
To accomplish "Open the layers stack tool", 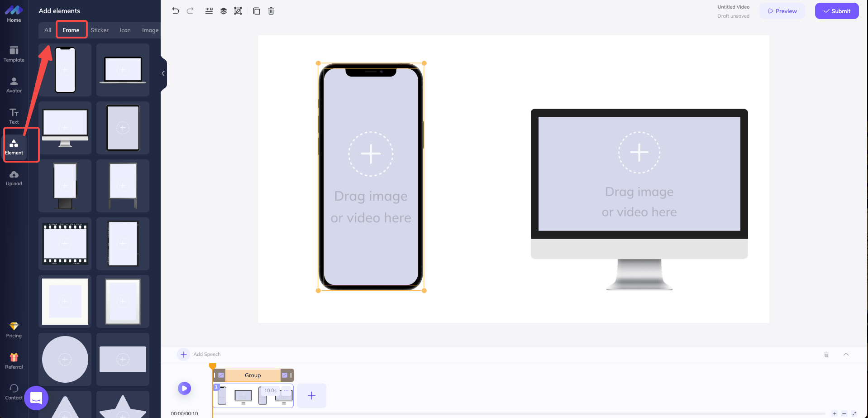I will tap(224, 11).
